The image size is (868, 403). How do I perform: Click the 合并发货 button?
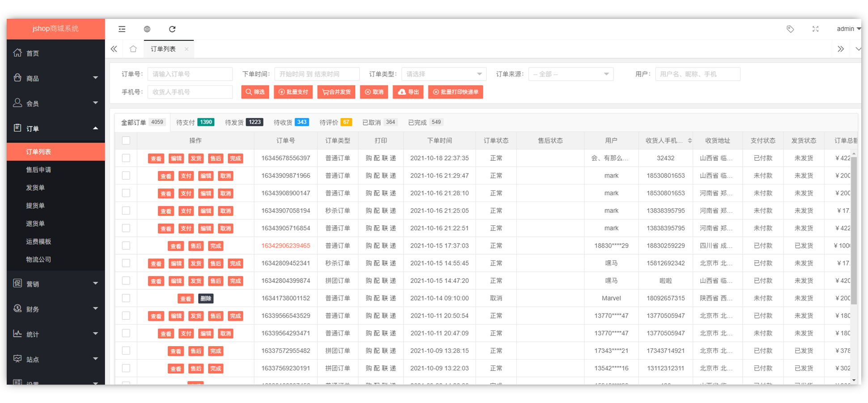pos(336,92)
